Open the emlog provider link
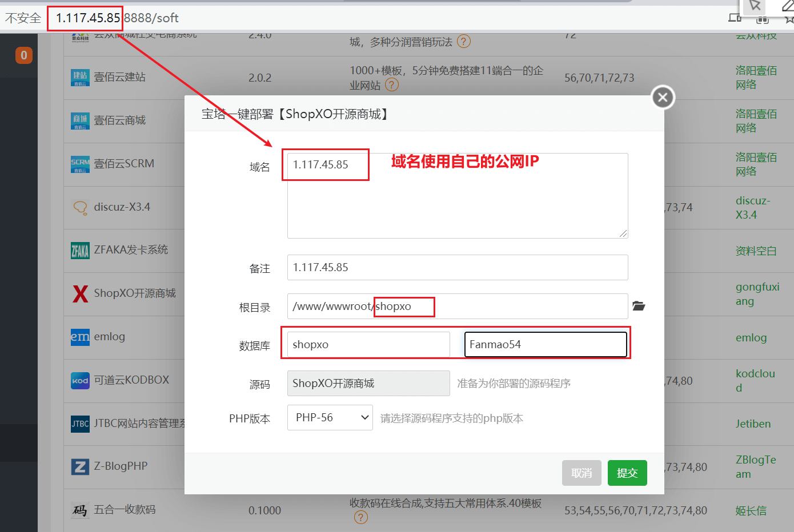 pyautogui.click(x=751, y=338)
